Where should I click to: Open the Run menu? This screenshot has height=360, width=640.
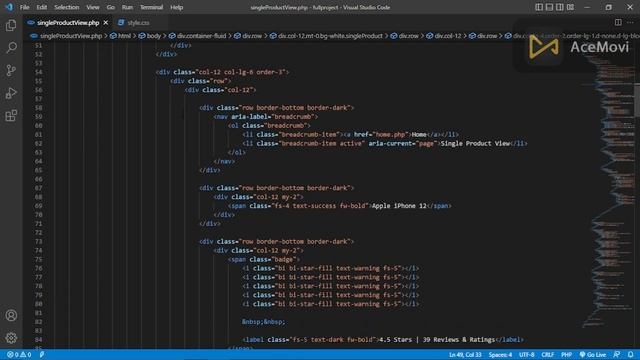[127, 7]
